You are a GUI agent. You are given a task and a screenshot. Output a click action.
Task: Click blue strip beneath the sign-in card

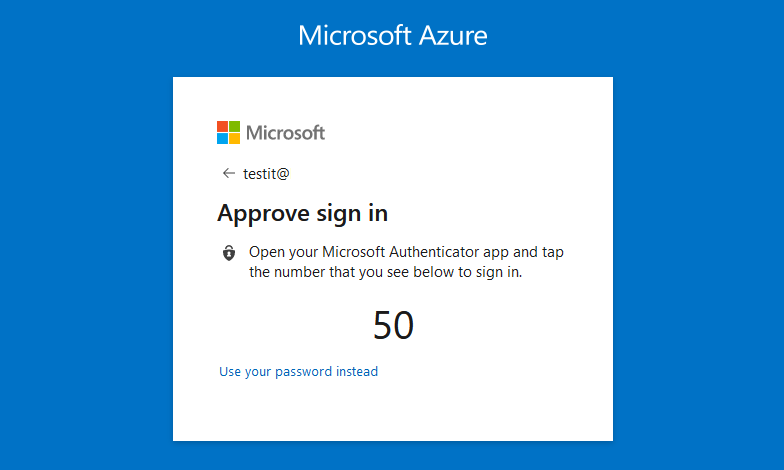(x=392, y=456)
